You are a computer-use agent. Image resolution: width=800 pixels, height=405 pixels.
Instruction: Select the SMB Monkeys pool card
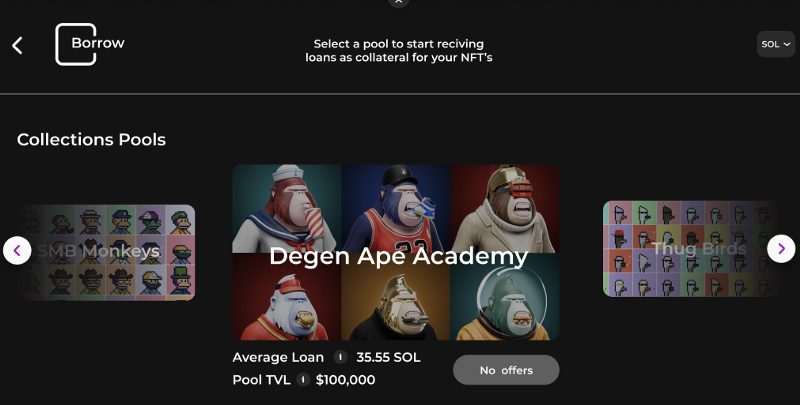point(108,252)
